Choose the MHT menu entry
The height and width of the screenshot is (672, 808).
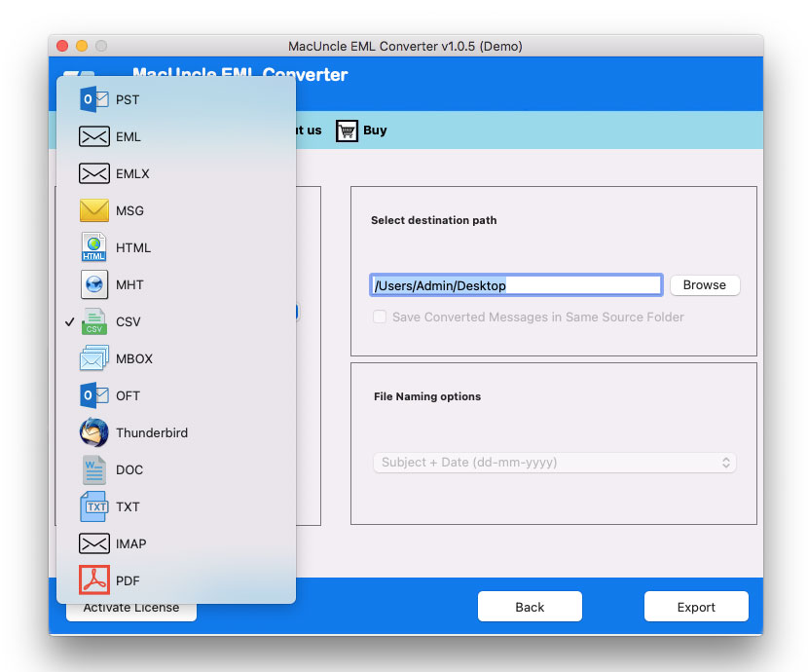pyautogui.click(x=176, y=284)
